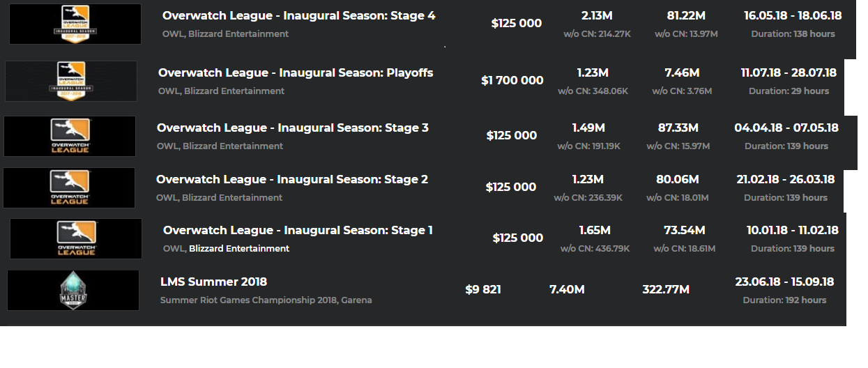The width and height of the screenshot is (868, 368).
Task: Open Overwatch League Inaugural Season: Stage 1 title
Action: tap(298, 230)
